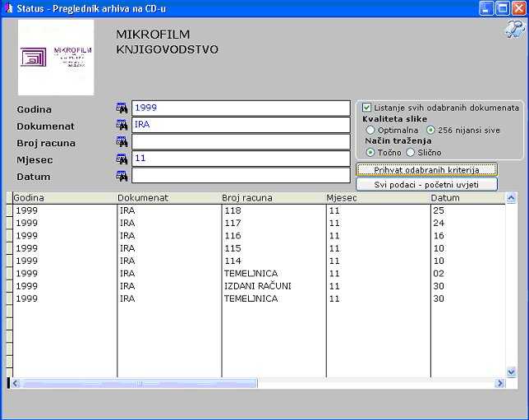
Task: Click the binoculars icon next to Godina
Action: tap(122, 108)
